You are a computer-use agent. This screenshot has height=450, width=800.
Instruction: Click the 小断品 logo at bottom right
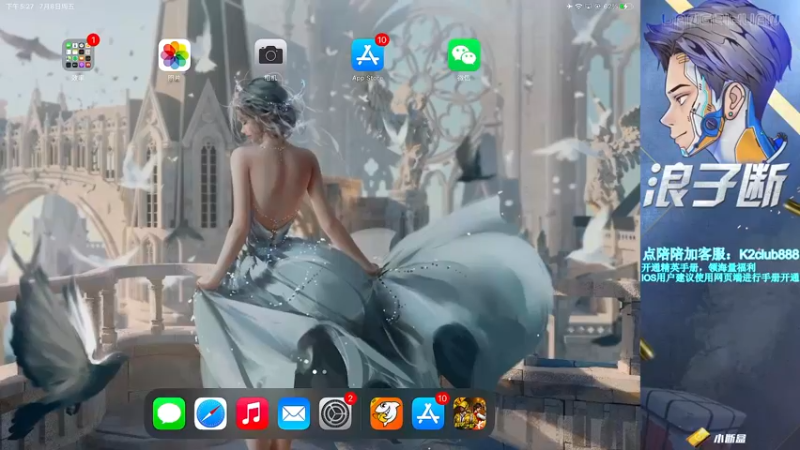tap(717, 438)
